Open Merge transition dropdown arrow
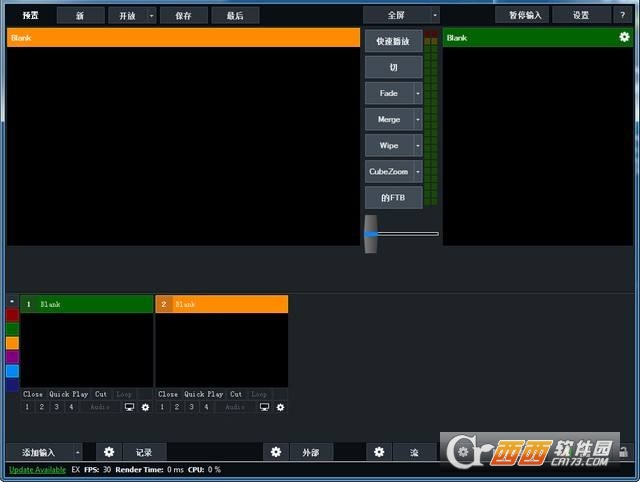Viewport: 640px width, 482px height. (418, 120)
